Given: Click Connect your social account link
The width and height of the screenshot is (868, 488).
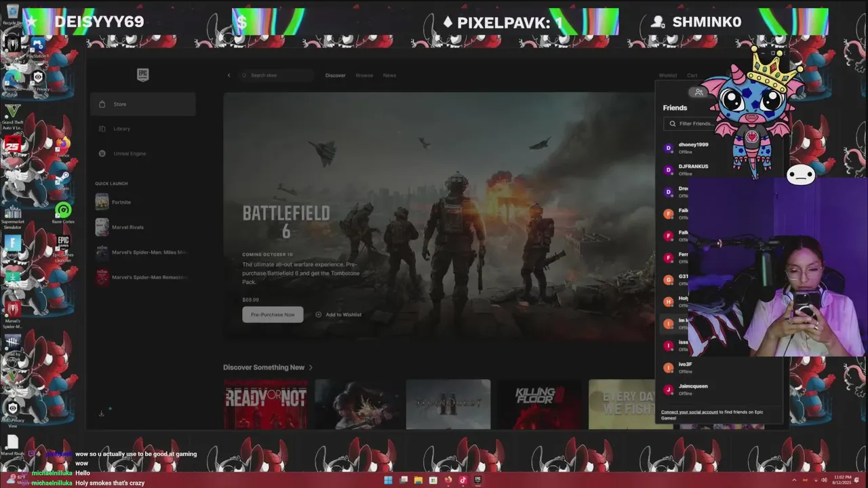Looking at the screenshot, I should (690, 412).
